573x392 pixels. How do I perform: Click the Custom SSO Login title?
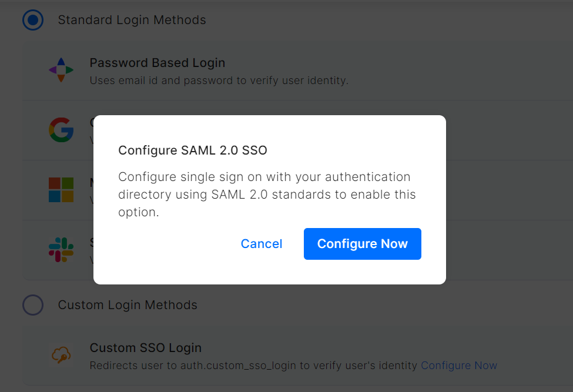(x=146, y=348)
